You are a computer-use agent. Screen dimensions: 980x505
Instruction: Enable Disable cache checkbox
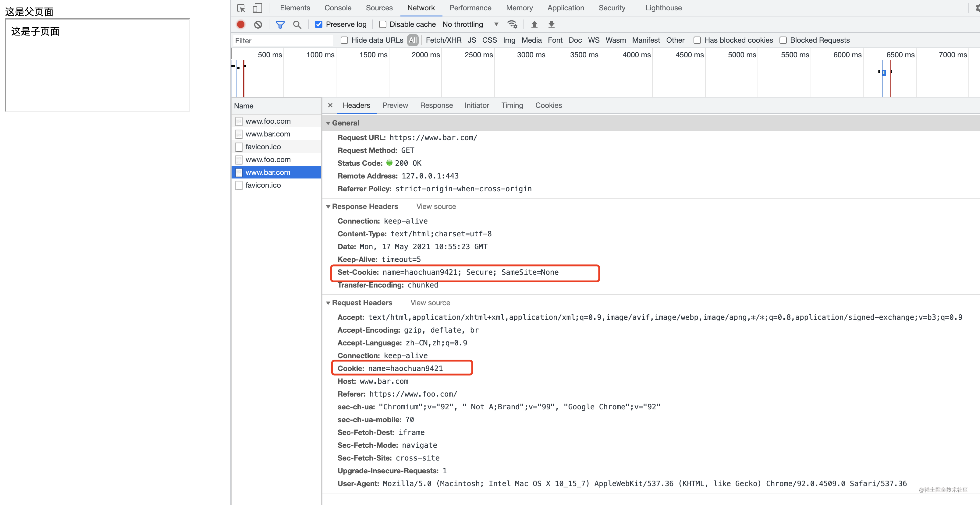[383, 24]
